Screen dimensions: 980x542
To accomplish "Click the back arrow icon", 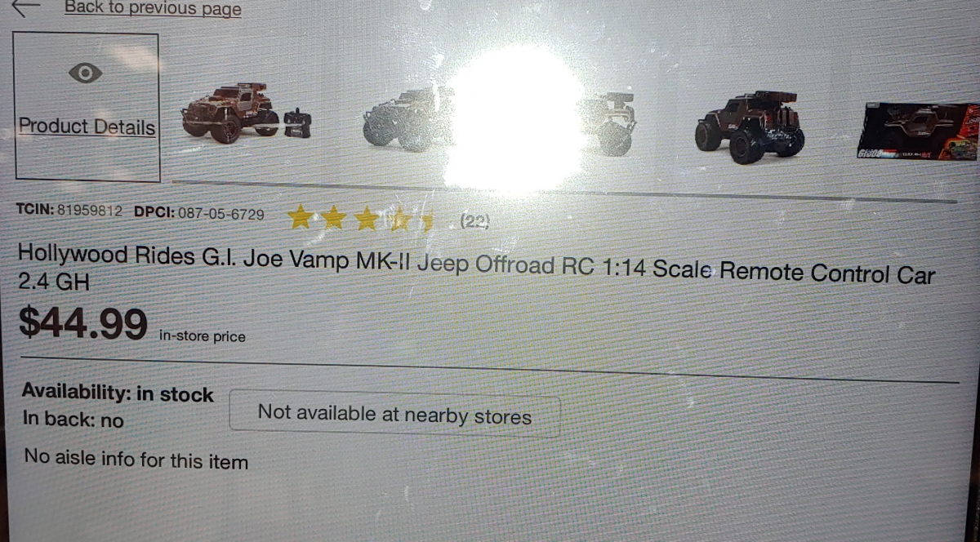I will pyautogui.click(x=26, y=7).
